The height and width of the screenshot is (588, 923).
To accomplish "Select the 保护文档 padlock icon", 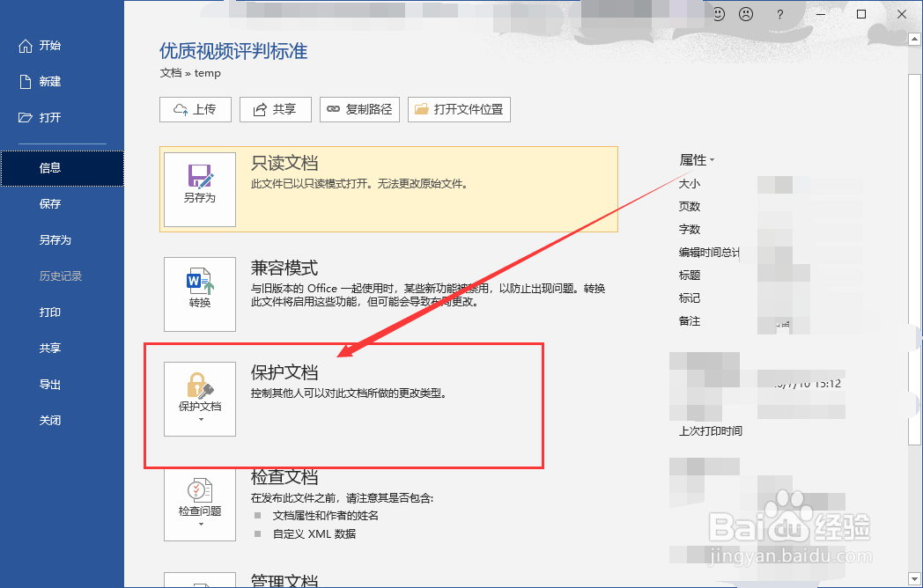I will coord(198,386).
